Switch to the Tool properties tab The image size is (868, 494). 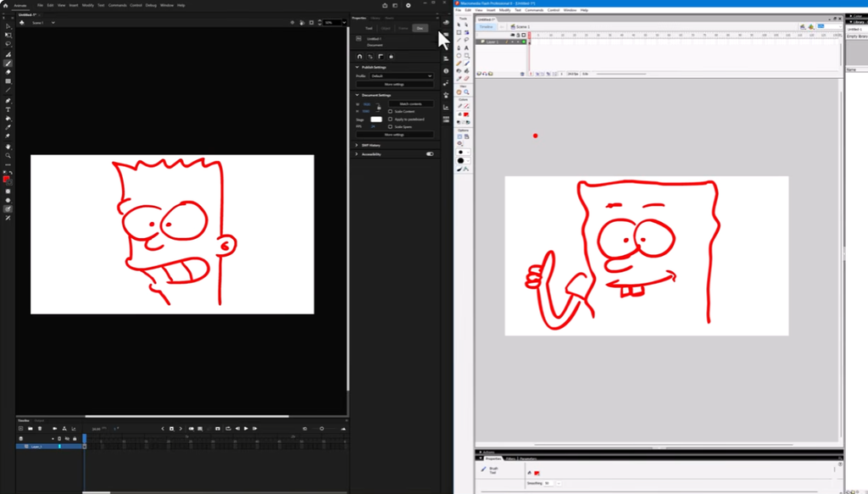(x=369, y=28)
